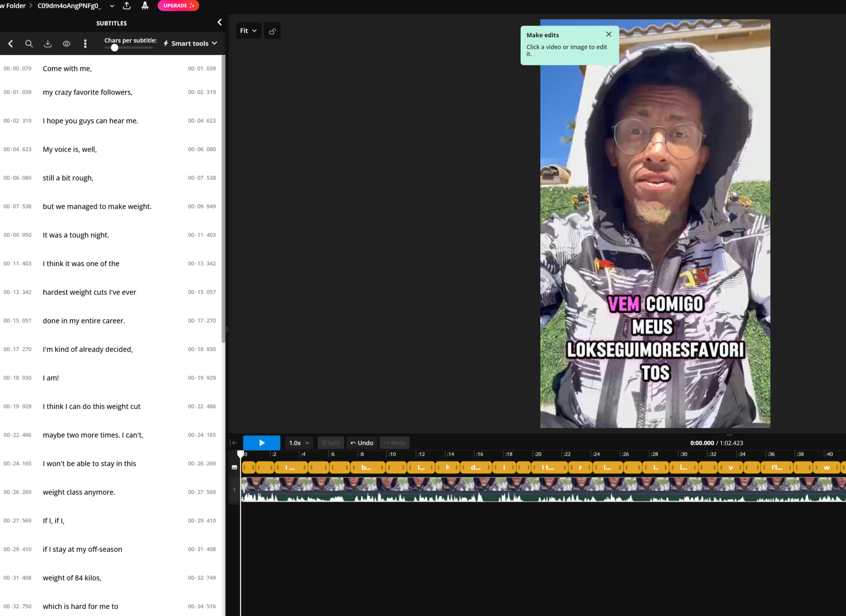The image size is (846, 616).
Task: Open the project name dropdown chevron
Action: (x=112, y=6)
